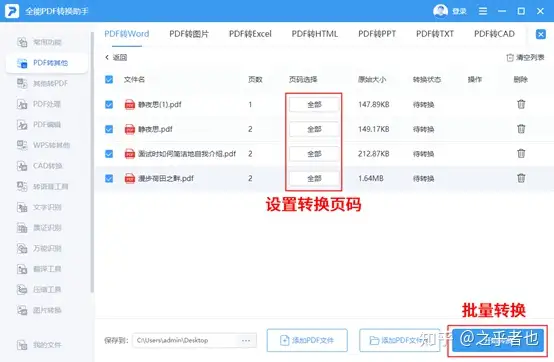
Task: Open 全部 page selector for the 212.87KB file
Action: click(314, 154)
